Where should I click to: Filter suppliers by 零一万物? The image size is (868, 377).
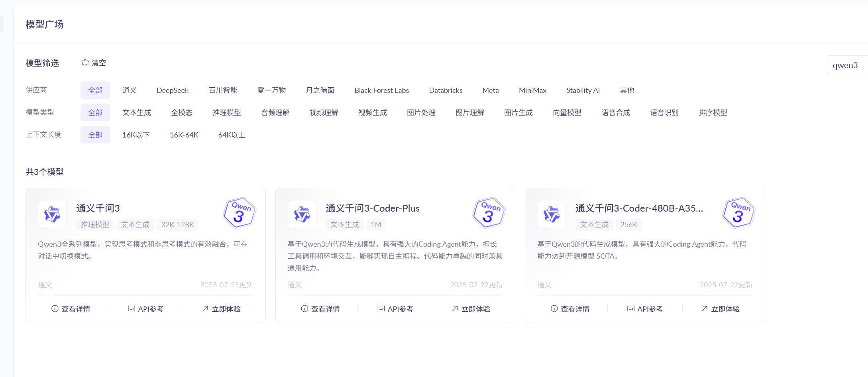pos(272,90)
